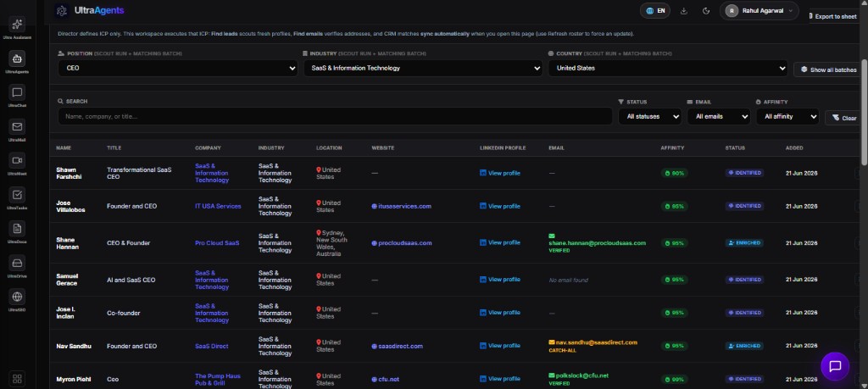View Samuel Gerace's LinkedIn profile
868x389 pixels.
pyautogui.click(x=500, y=280)
